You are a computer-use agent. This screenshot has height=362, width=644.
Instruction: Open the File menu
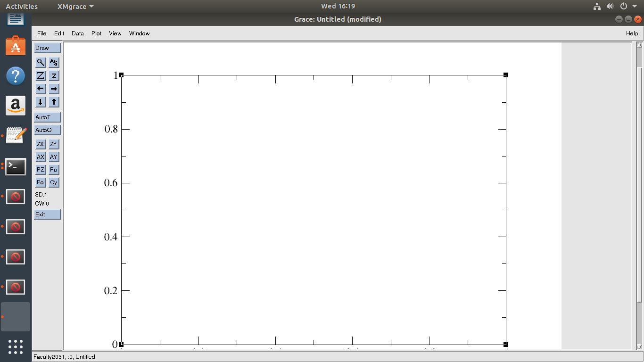(41, 33)
